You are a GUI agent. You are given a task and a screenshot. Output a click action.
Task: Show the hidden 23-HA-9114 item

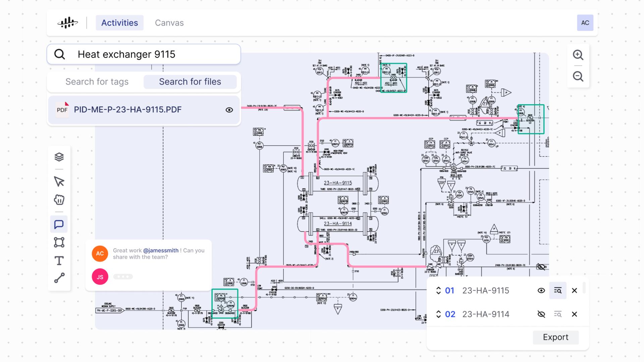pyautogui.click(x=541, y=314)
